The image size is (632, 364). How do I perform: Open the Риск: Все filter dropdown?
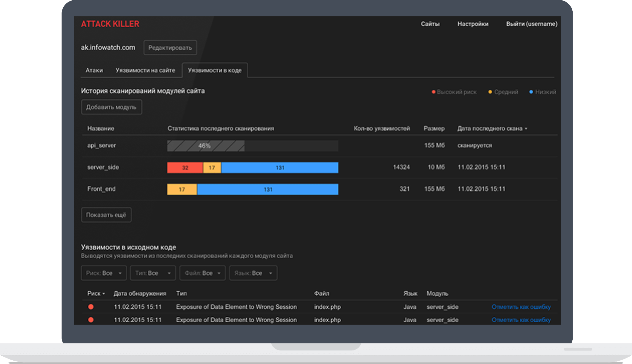coord(104,273)
